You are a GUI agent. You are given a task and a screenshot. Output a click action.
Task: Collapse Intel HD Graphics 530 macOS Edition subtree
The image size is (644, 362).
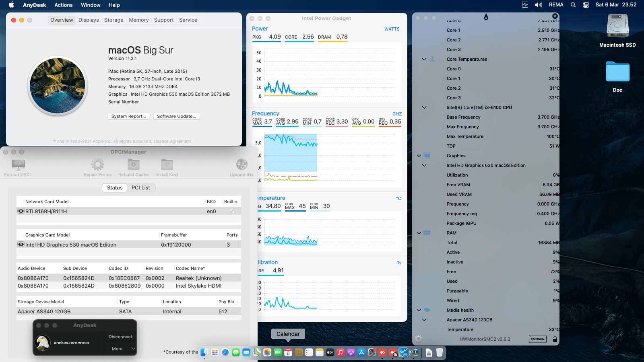pyautogui.click(x=424, y=165)
